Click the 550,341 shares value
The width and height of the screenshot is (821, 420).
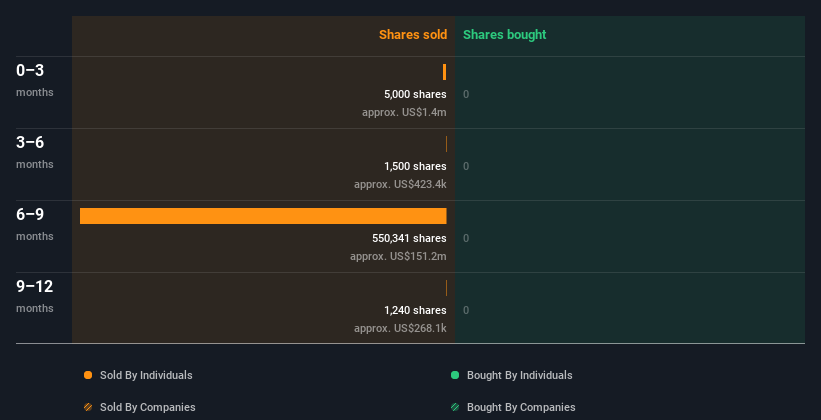(x=409, y=238)
